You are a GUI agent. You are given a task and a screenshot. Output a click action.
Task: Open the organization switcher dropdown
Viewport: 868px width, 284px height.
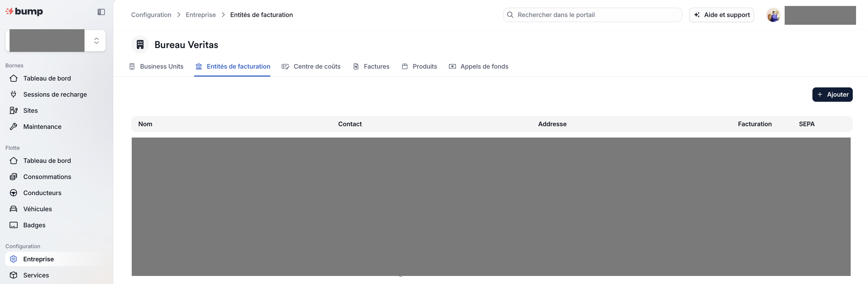click(x=96, y=41)
